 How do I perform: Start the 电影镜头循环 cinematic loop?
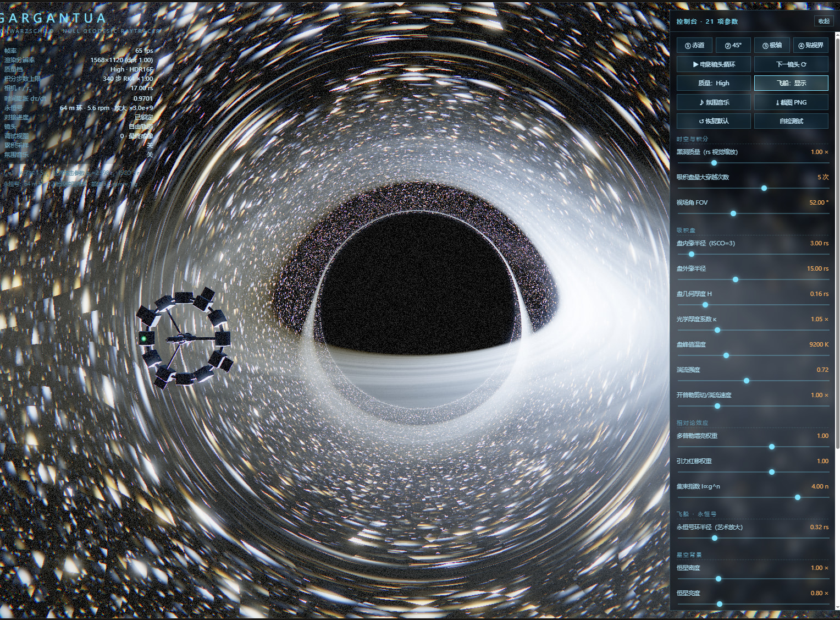[714, 64]
